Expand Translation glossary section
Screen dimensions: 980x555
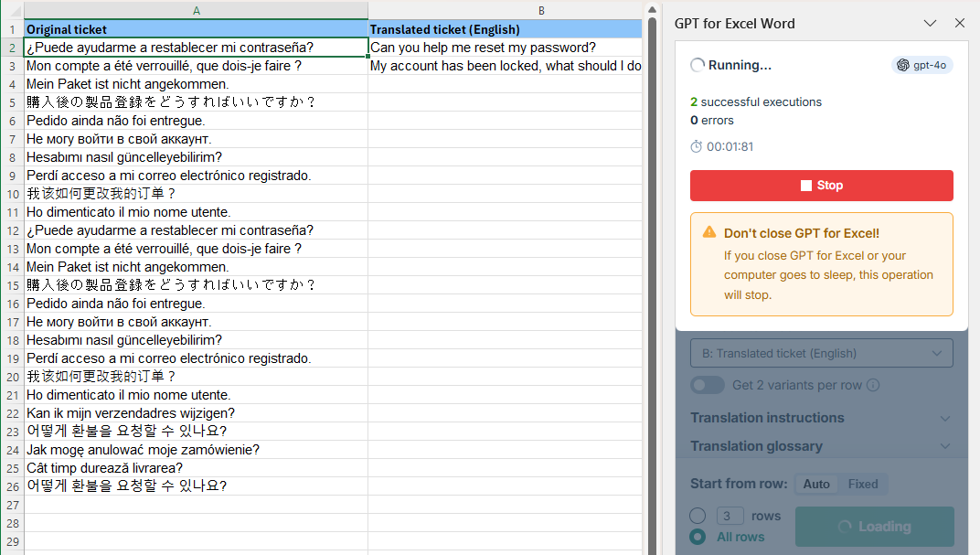click(x=821, y=446)
